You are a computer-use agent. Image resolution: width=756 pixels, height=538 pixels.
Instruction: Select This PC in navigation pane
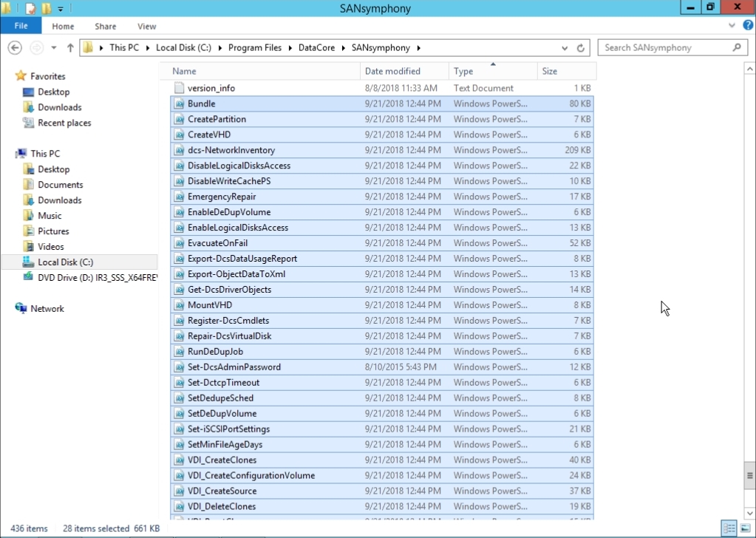coord(45,153)
